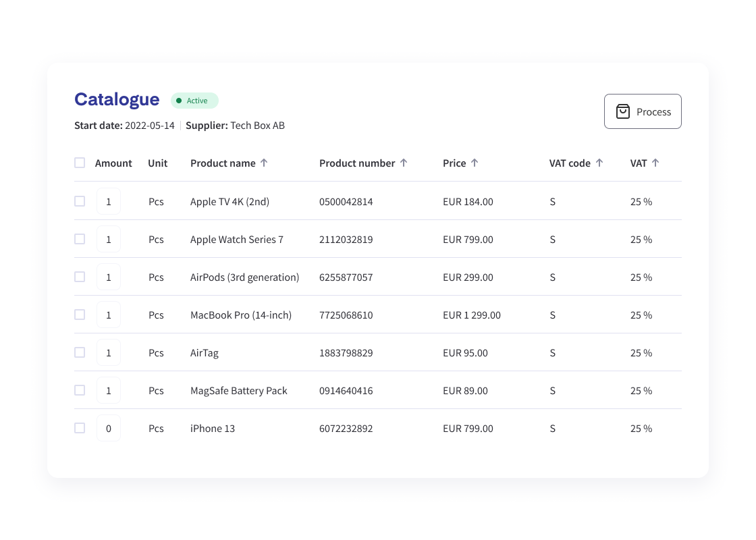
Task: Click the Product name column header
Action: pyautogui.click(x=223, y=163)
